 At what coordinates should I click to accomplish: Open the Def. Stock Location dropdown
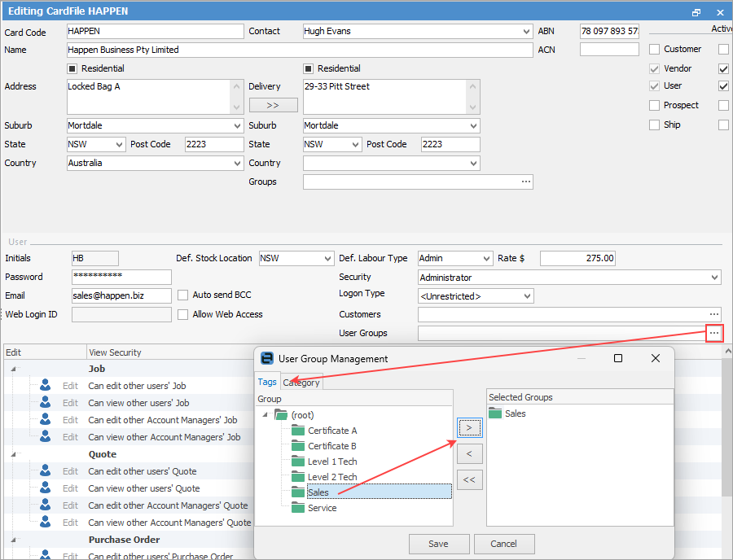(327, 258)
